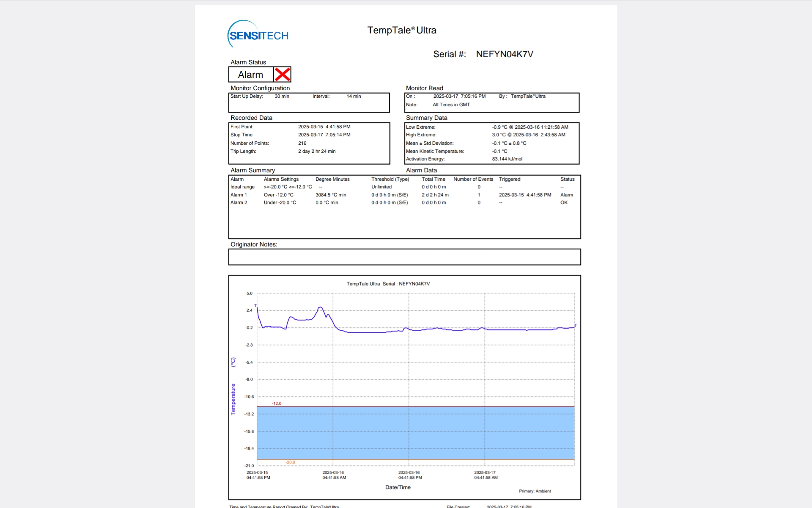Click the 5.0 y-axis tick label

tap(249, 293)
